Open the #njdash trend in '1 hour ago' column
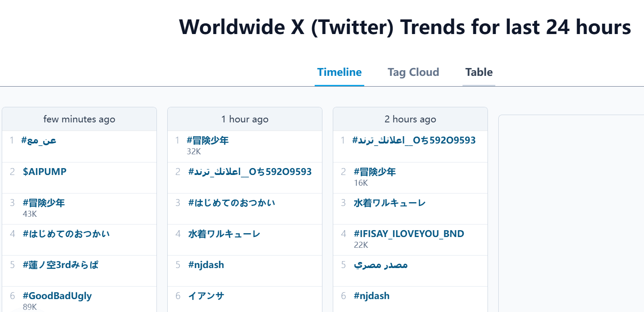The height and width of the screenshot is (312, 644). point(206,265)
